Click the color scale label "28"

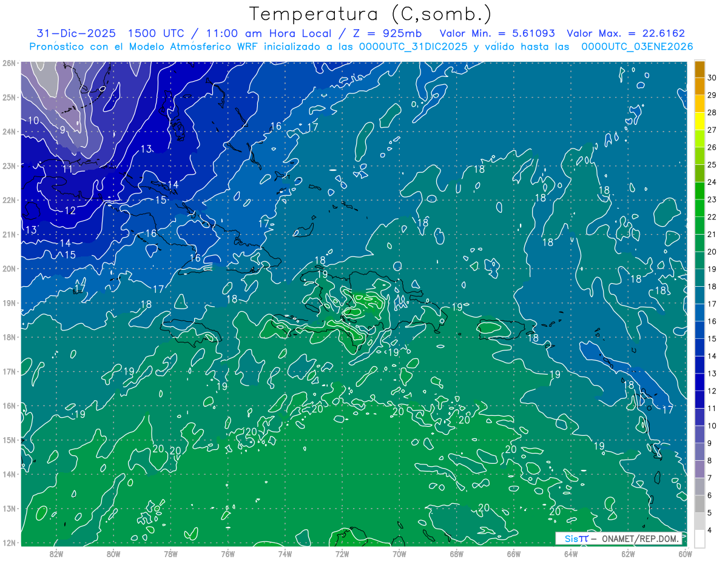[x=712, y=112]
